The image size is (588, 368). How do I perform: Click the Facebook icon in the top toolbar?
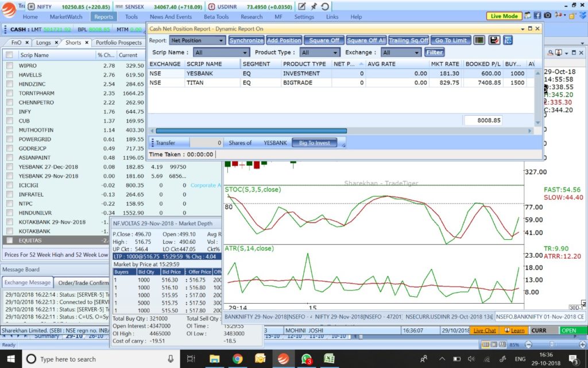[537, 16]
